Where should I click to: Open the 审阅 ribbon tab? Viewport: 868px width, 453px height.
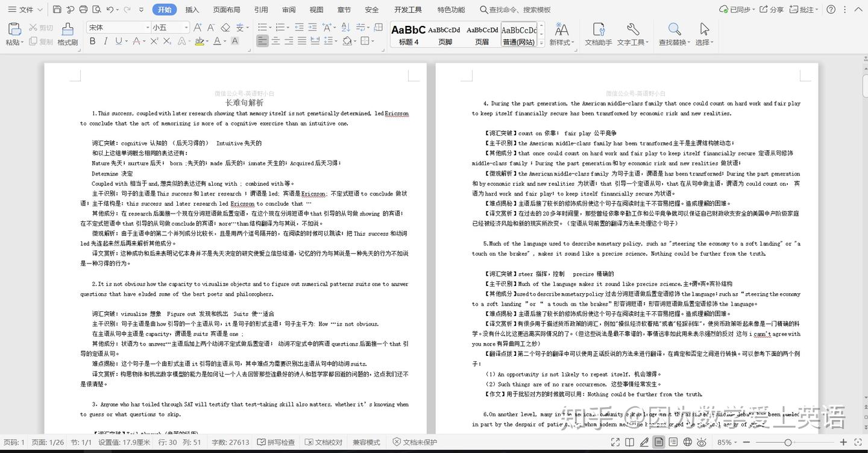[x=288, y=9]
